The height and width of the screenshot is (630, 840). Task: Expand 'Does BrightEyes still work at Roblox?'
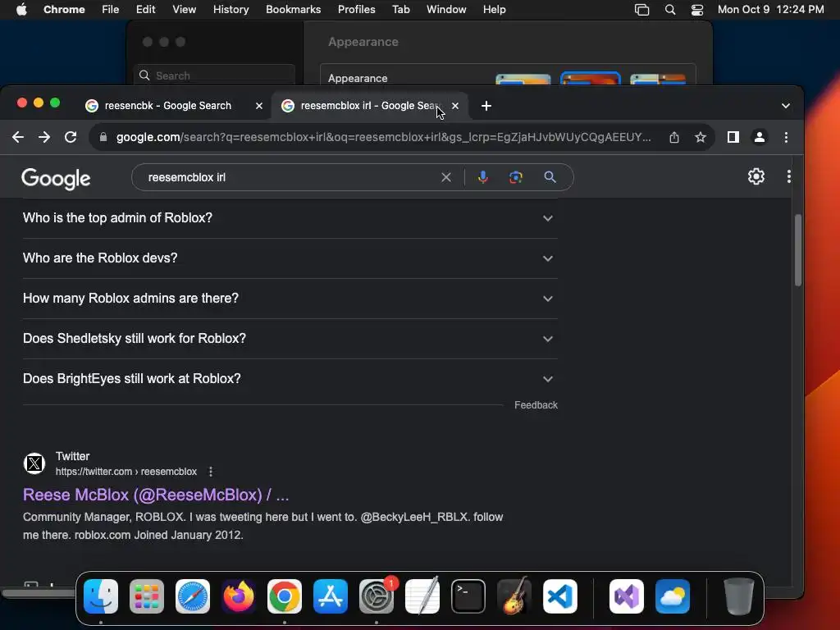[290, 379]
